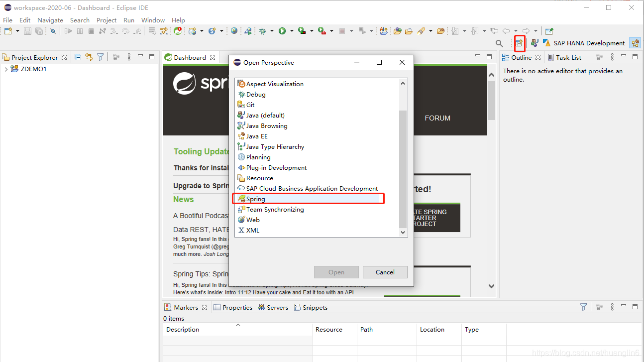This screenshot has width=644, height=362.
Task: Click the Team Synchronizing perspective icon on far right
Action: pyautogui.click(x=635, y=43)
